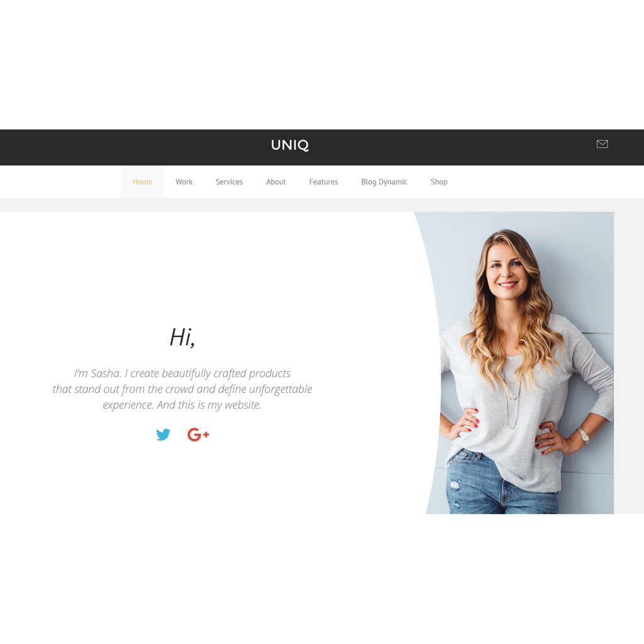Visit the Blog Dynamic menu item

(384, 182)
